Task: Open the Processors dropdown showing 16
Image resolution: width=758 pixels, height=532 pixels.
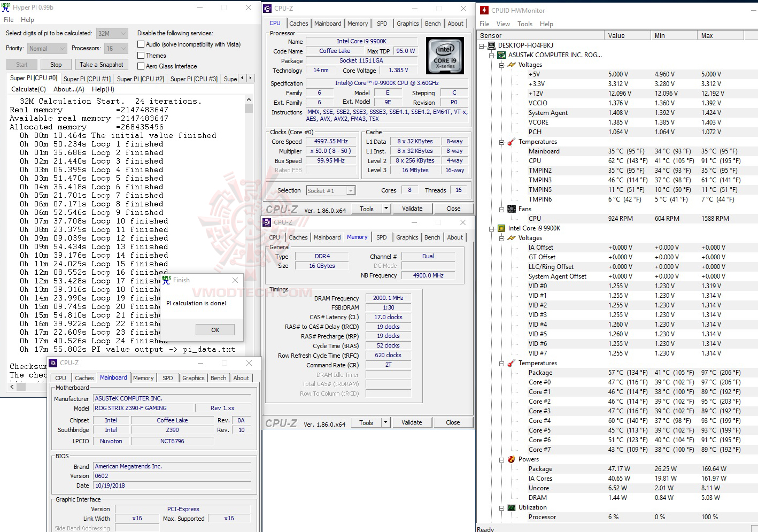Action: click(x=116, y=48)
